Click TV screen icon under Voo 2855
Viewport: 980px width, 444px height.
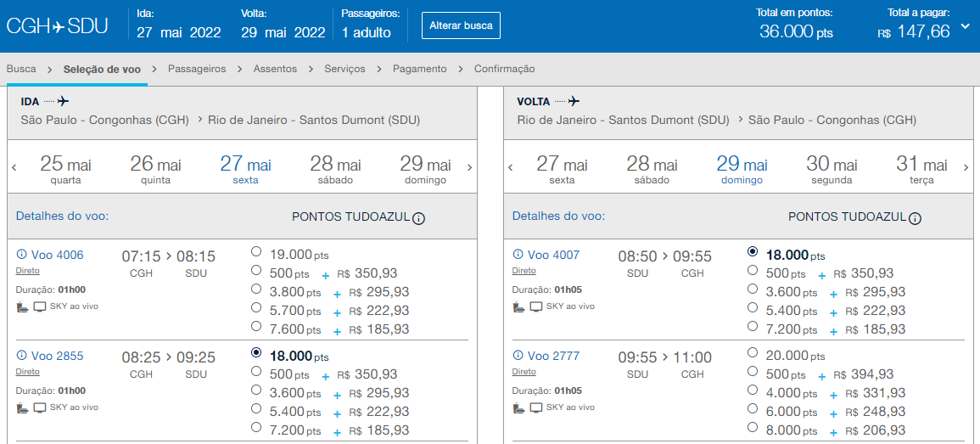tap(40, 407)
